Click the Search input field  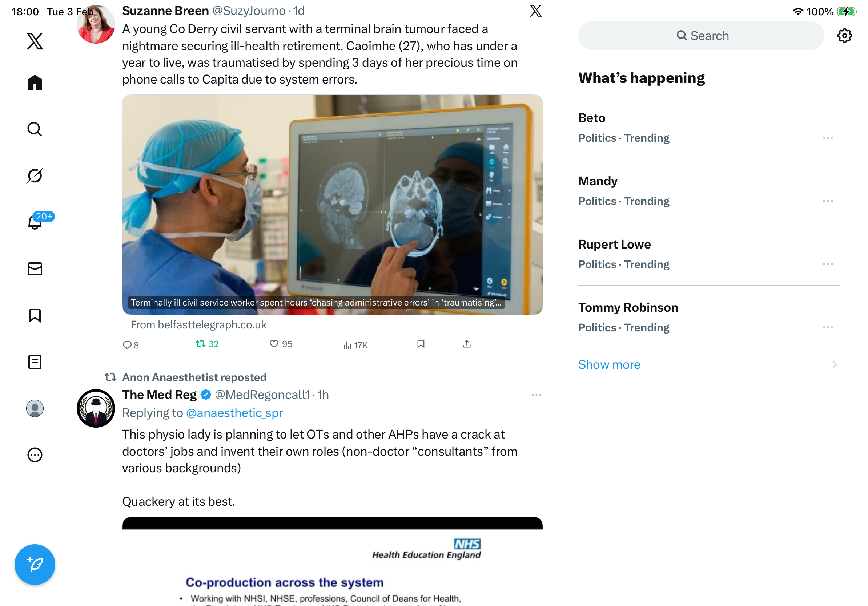point(701,36)
